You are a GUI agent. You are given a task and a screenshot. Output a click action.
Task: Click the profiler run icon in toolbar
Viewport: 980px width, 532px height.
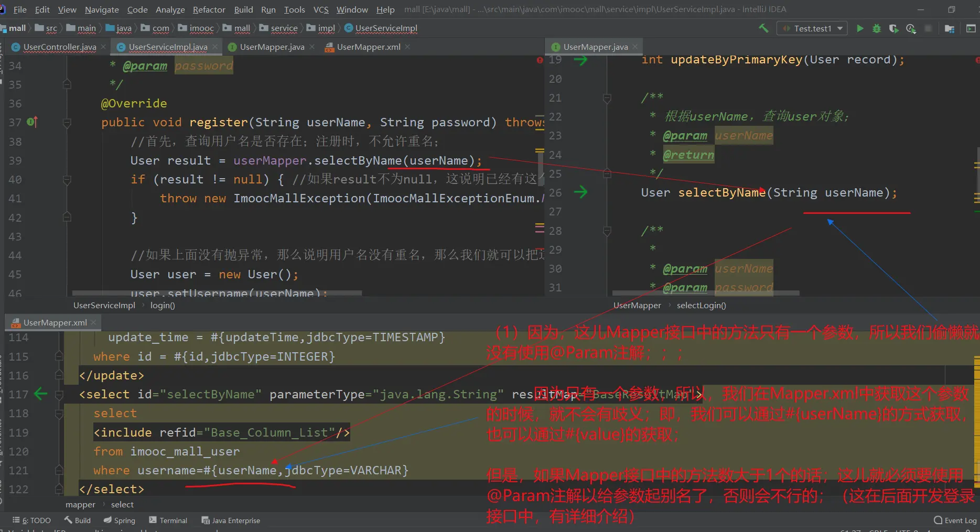[x=911, y=28]
